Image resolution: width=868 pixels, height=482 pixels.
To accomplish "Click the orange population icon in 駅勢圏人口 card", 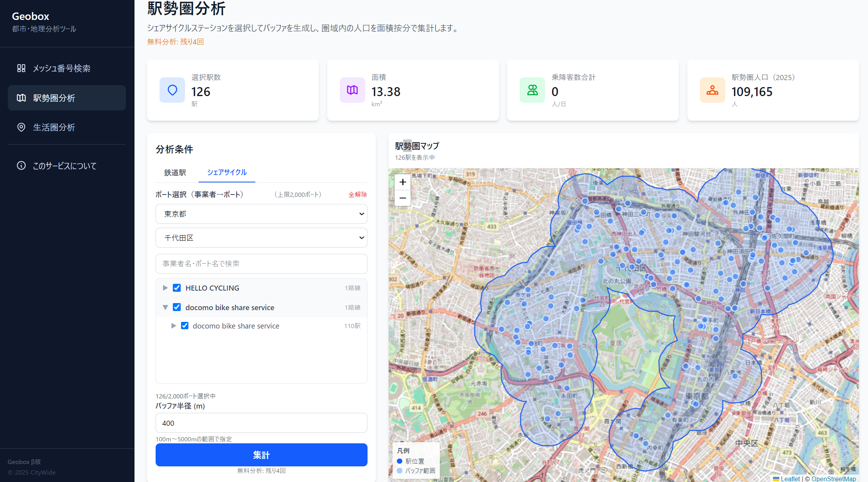I will coord(712,90).
